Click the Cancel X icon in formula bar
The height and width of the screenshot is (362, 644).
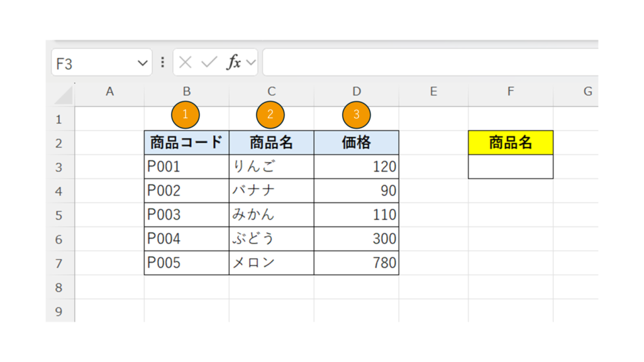(185, 63)
